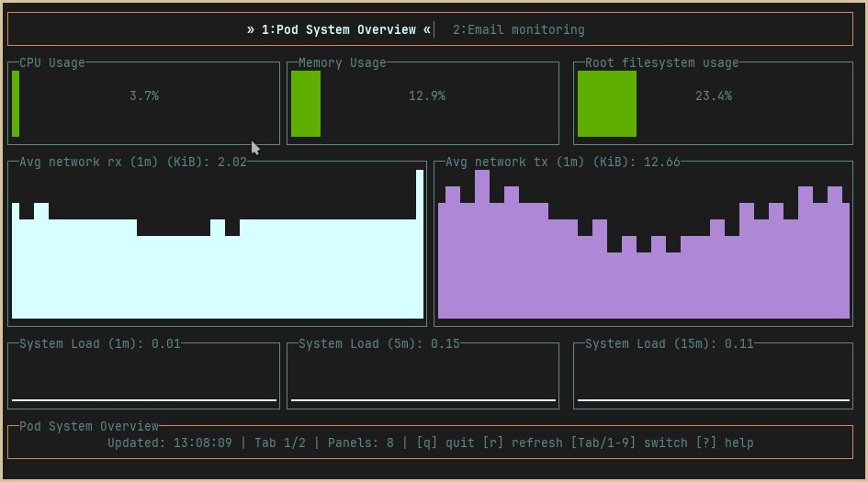Focus the System Load (15m) panel
868x482 pixels.
(x=713, y=375)
